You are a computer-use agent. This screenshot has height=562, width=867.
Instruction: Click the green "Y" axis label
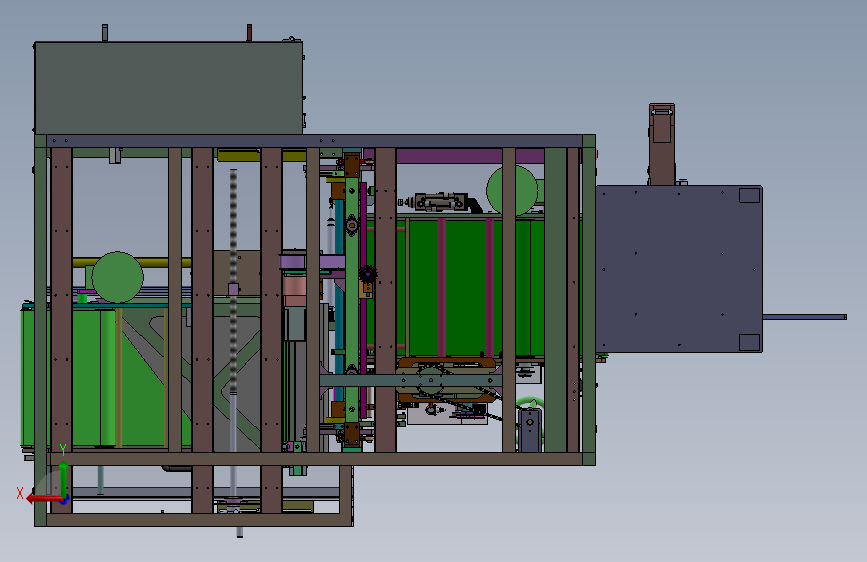point(63,450)
